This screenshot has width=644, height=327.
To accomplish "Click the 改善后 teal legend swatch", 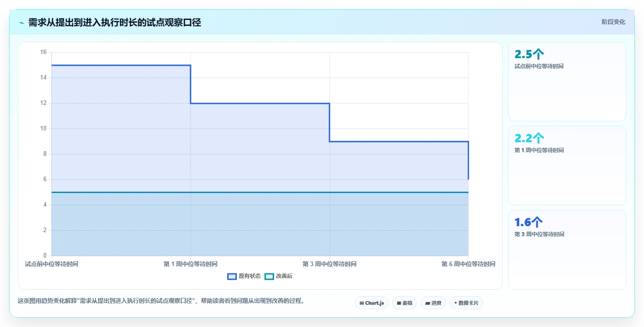I will coord(269,276).
